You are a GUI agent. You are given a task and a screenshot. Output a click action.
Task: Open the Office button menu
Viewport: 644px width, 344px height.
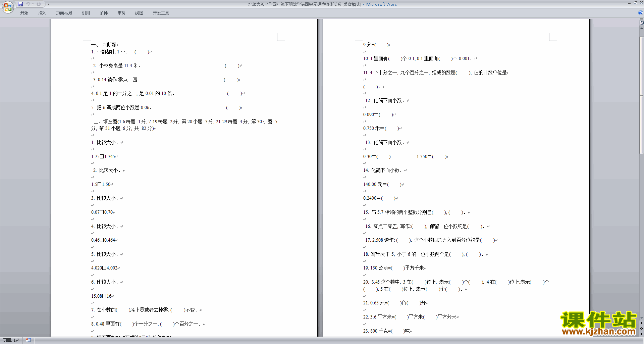[x=7, y=7]
